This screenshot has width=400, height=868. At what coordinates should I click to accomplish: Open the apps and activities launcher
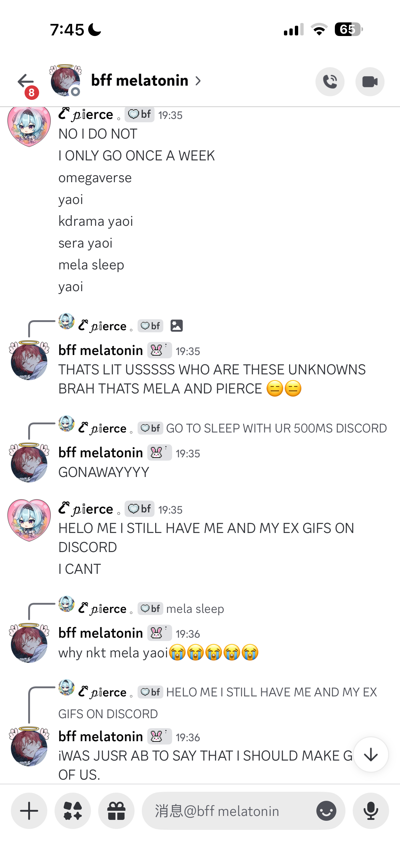coord(73,811)
